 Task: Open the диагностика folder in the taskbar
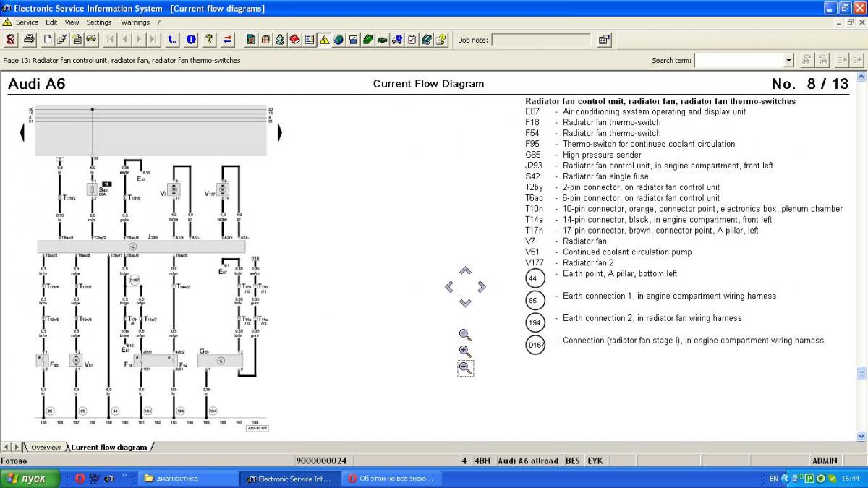click(x=190, y=479)
